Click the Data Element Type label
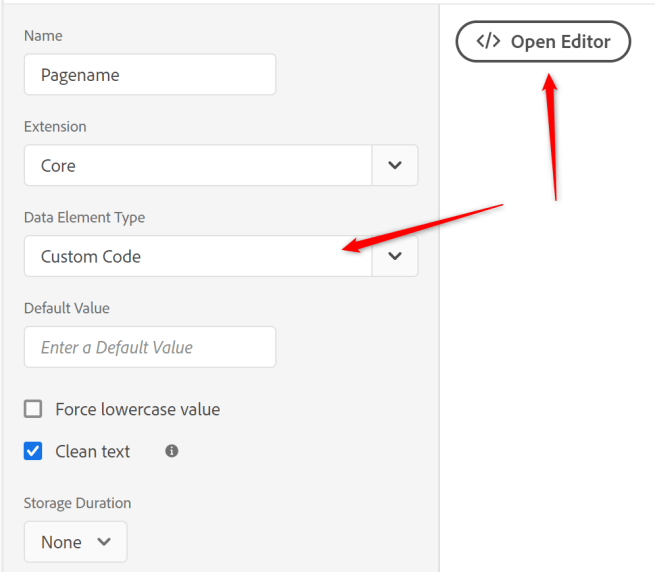 tap(84, 217)
